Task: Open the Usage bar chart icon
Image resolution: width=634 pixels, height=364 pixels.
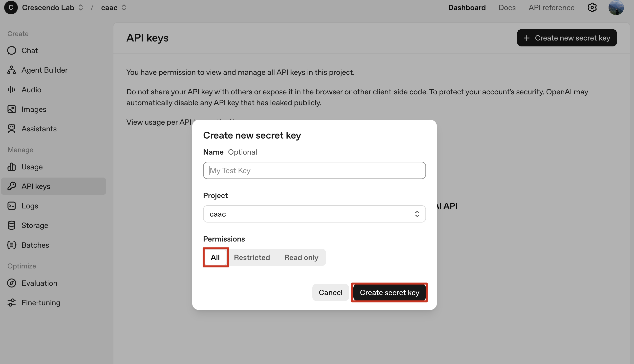Action: pyautogui.click(x=12, y=167)
